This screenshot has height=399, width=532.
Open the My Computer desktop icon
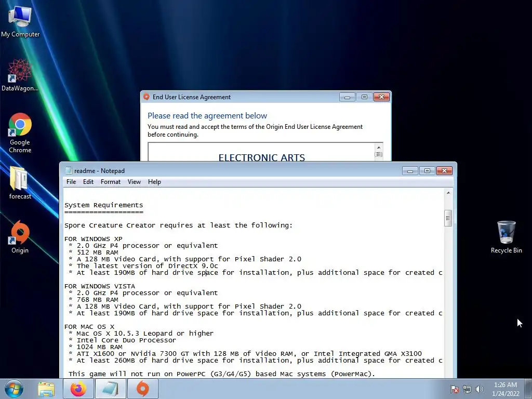click(20, 21)
